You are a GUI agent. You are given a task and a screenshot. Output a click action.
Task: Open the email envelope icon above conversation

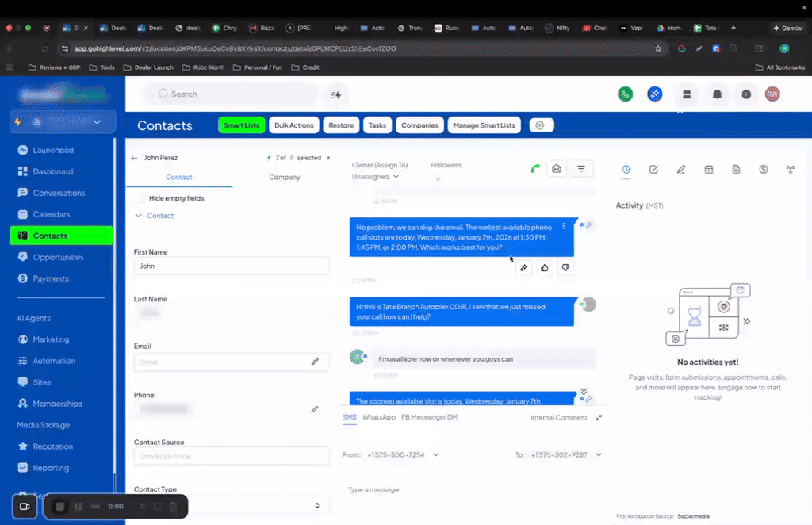(x=557, y=168)
